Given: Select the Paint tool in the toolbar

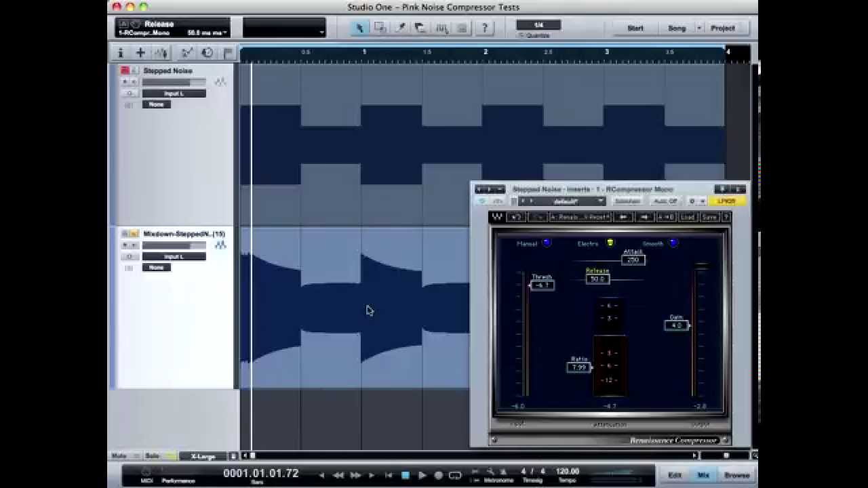Looking at the screenshot, I should (x=401, y=28).
